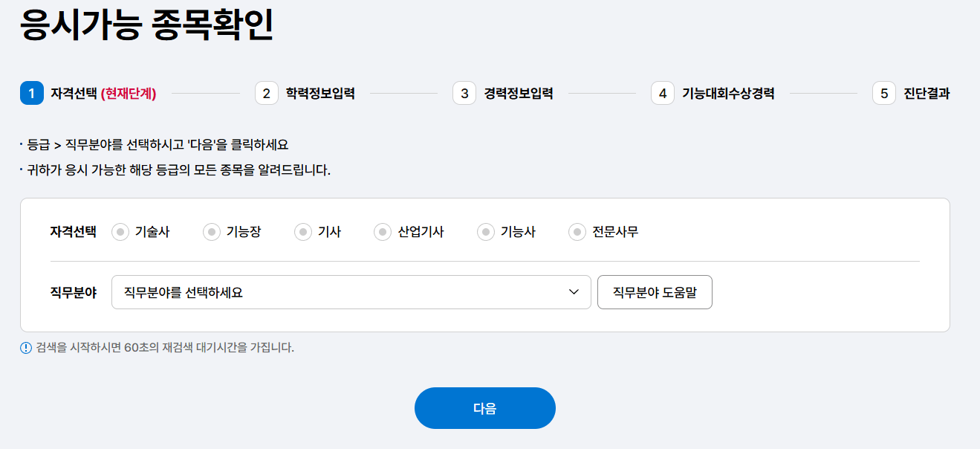Open the 직무분야 selection dropdown
This screenshot has height=449, width=980.
point(351,292)
